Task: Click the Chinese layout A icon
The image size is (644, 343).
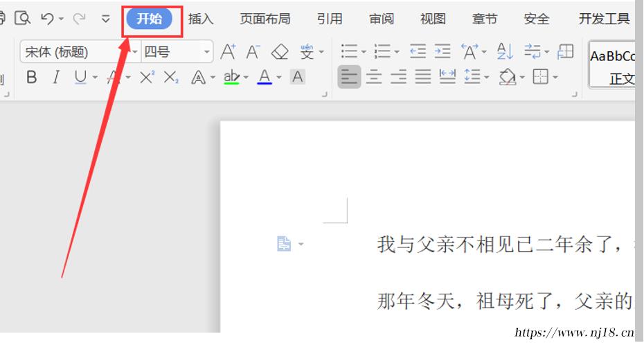Action: [x=469, y=52]
